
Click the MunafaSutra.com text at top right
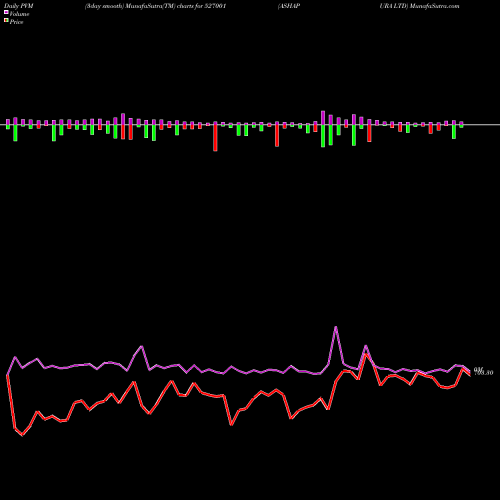[435, 6]
